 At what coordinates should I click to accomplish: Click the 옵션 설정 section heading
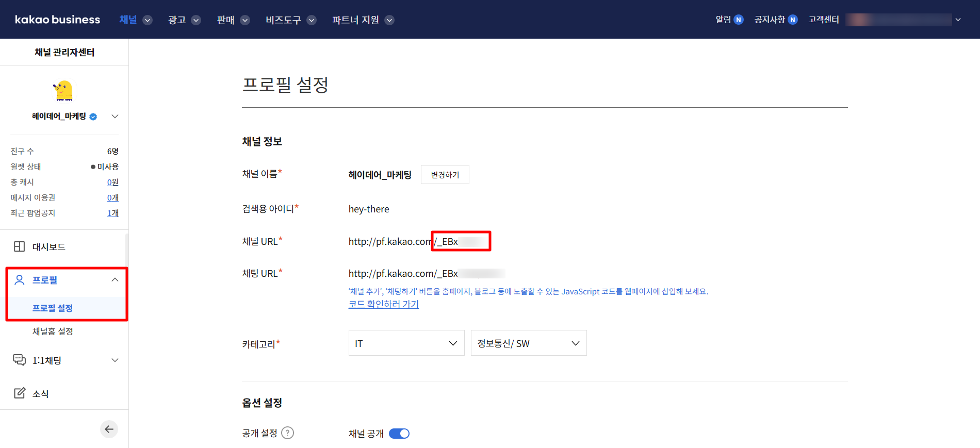tap(262, 403)
